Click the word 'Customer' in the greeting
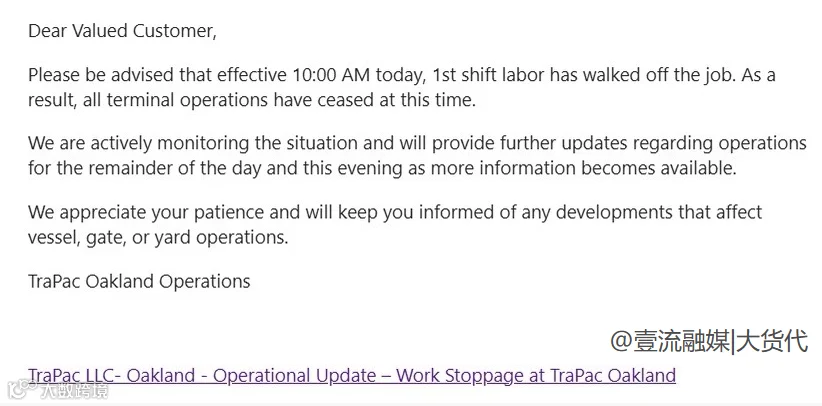The width and height of the screenshot is (822, 406). pos(174,31)
